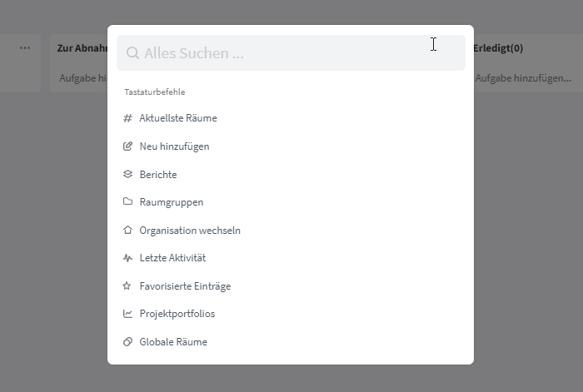Click the chart icon beside Projektportfolios
The image size is (583, 392).
click(x=127, y=314)
